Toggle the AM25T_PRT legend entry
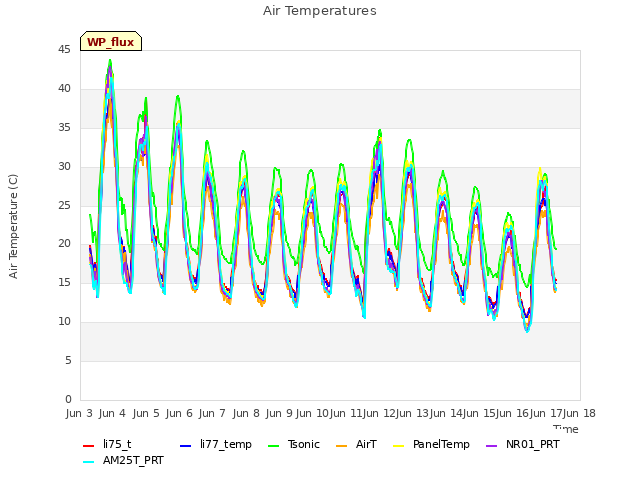 (123, 461)
